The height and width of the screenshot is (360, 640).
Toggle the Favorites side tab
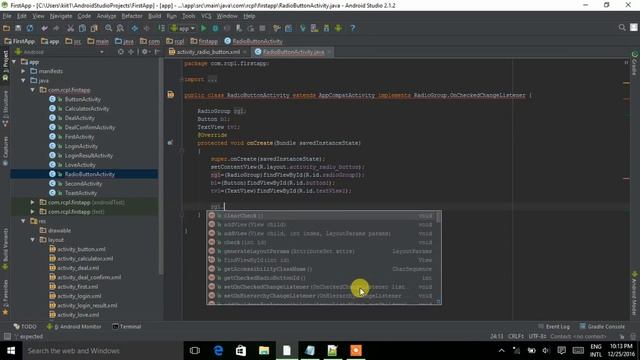[x=5, y=297]
